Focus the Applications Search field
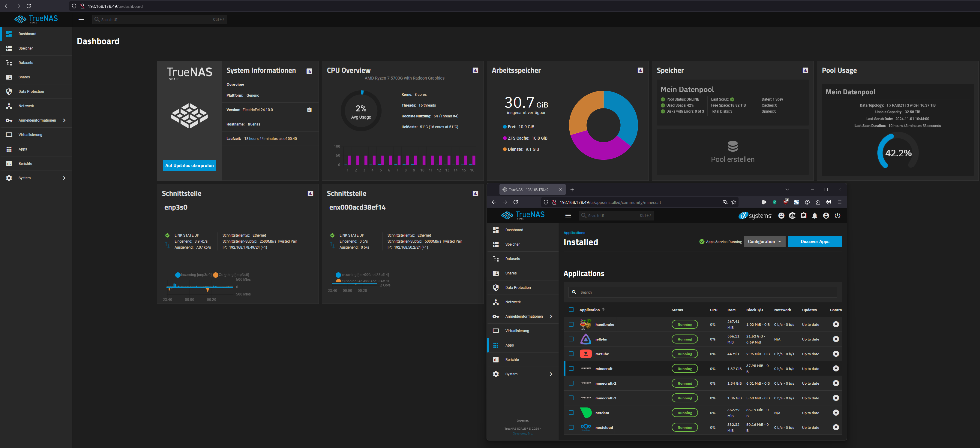 coord(703,292)
